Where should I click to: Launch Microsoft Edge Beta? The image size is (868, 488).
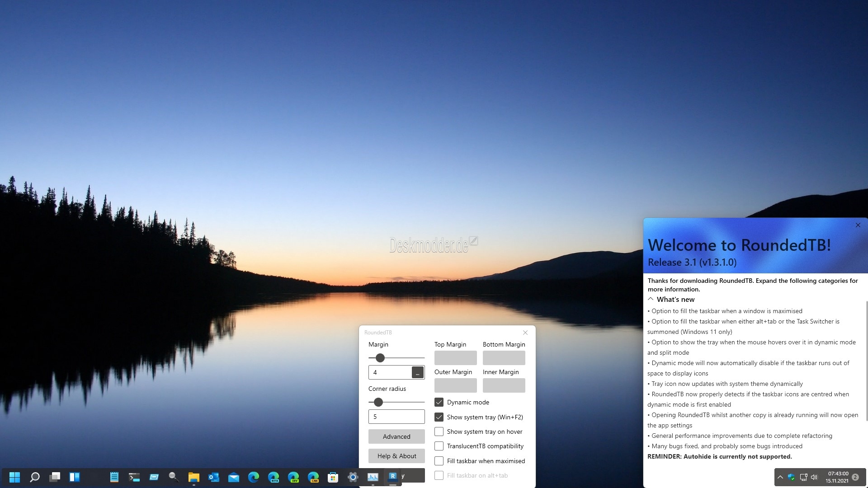pos(274,477)
